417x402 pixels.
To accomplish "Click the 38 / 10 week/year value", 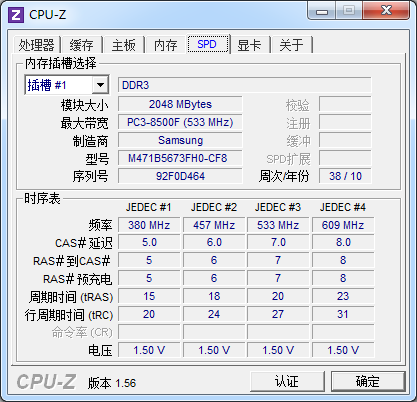I will 345,176.
